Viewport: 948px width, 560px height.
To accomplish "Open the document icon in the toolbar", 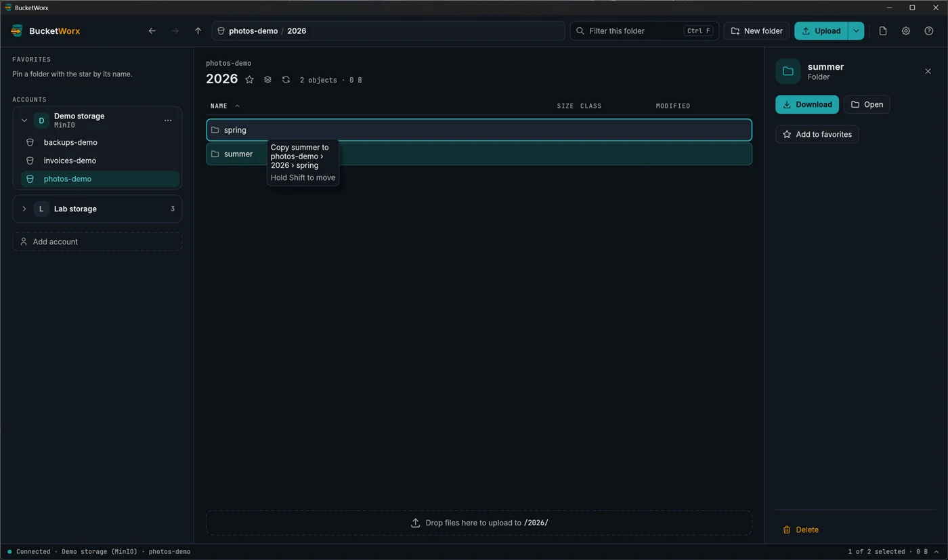I will (x=883, y=31).
